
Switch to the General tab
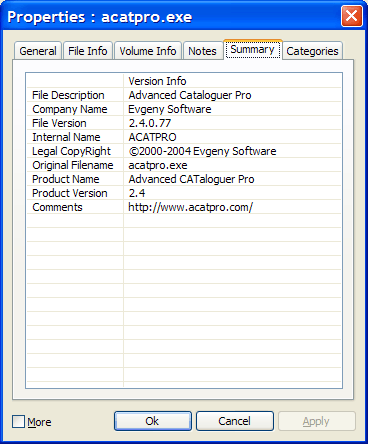(38, 51)
